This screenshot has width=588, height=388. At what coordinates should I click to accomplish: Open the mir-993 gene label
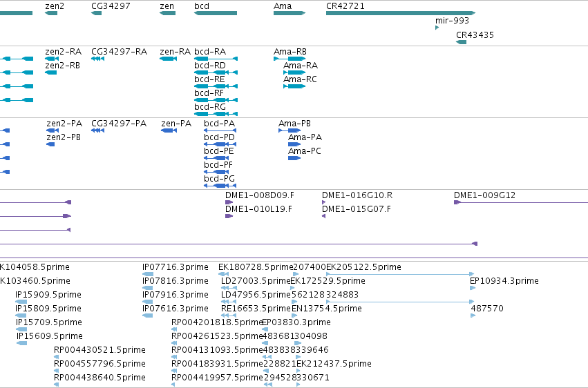coord(452,20)
